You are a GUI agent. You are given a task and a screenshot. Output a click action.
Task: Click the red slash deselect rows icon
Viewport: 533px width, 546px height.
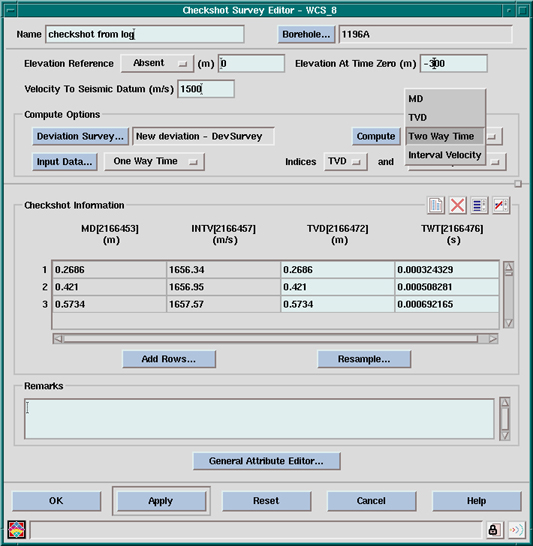coord(501,205)
